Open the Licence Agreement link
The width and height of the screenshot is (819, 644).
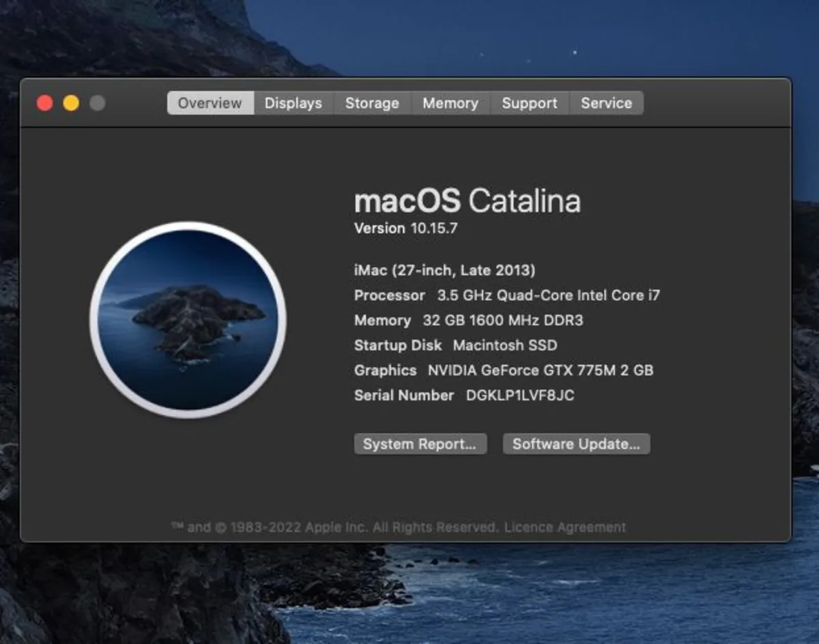coord(565,527)
